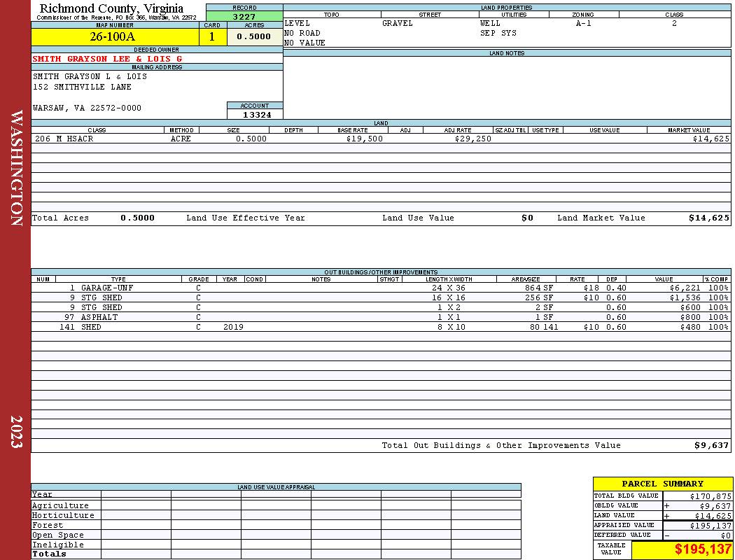735x560 pixels.
Task: Click the red taxable value $195,137
Action: [x=703, y=549]
